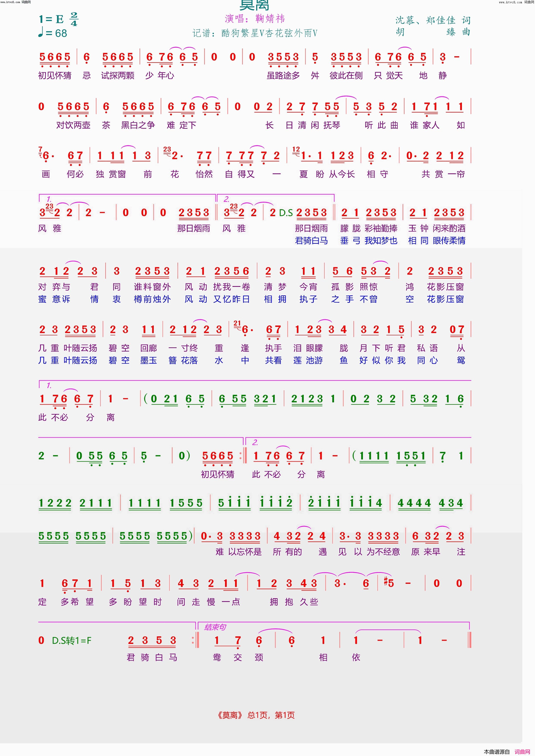Image resolution: width=535 pixels, height=756 pixels.
Task: Click the lyric '私语'
Action: 427,348
